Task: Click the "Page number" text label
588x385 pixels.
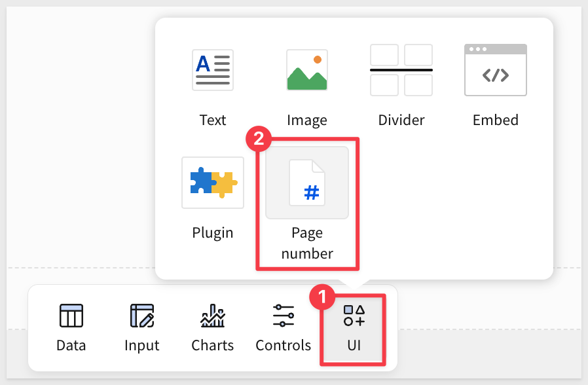Action: (306, 243)
